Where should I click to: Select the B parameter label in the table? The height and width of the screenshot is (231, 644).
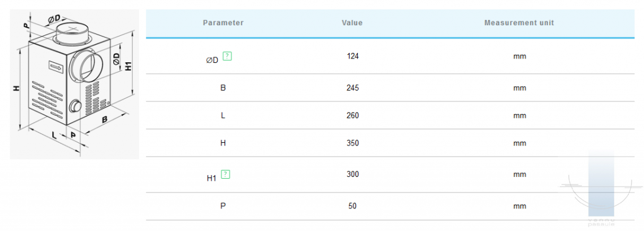click(x=223, y=88)
